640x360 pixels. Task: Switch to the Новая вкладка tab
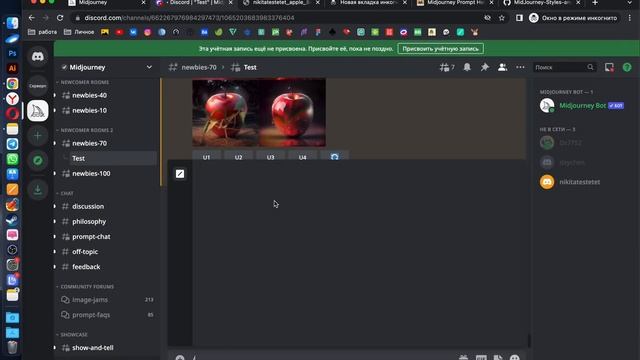coord(368,3)
